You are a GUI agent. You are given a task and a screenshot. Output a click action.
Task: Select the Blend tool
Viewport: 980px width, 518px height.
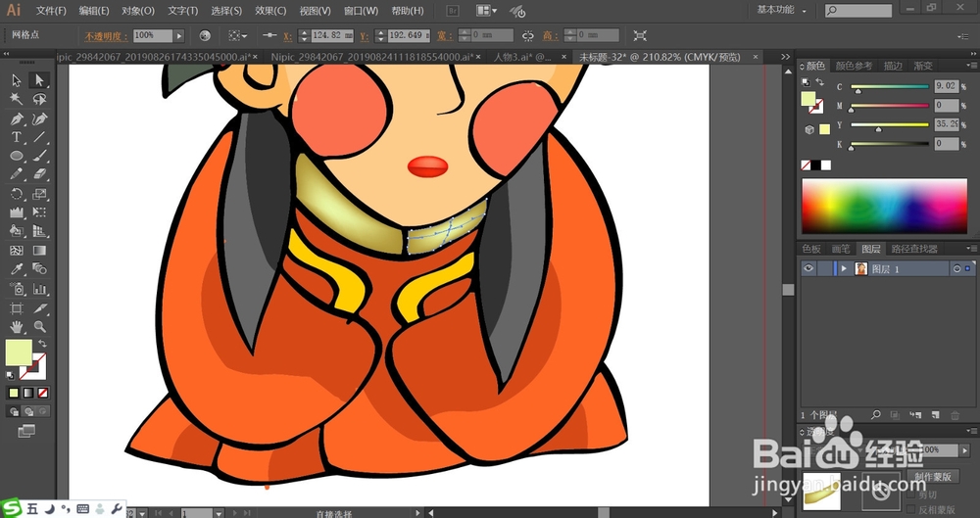pyautogui.click(x=39, y=269)
